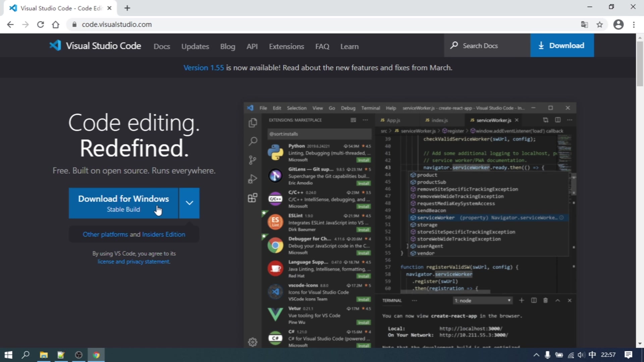Open the clock showing 22:57
The height and width of the screenshot is (362, 644).
608,355
